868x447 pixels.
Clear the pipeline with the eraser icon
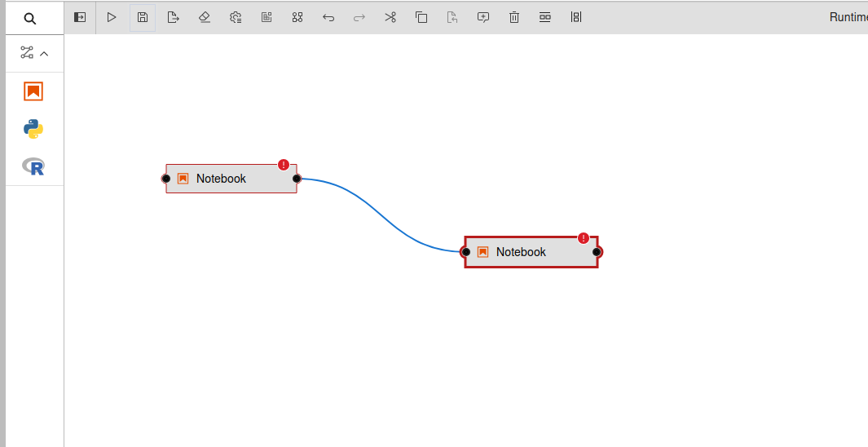(205, 17)
